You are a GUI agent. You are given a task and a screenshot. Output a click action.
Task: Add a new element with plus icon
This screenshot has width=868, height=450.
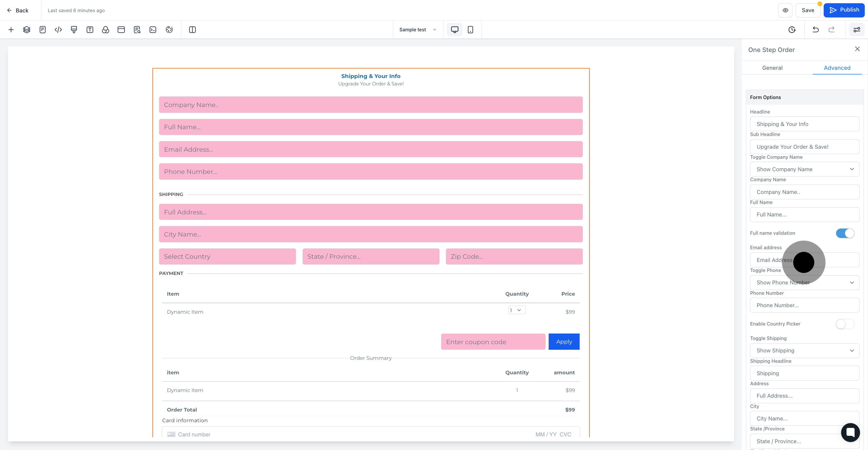(11, 30)
